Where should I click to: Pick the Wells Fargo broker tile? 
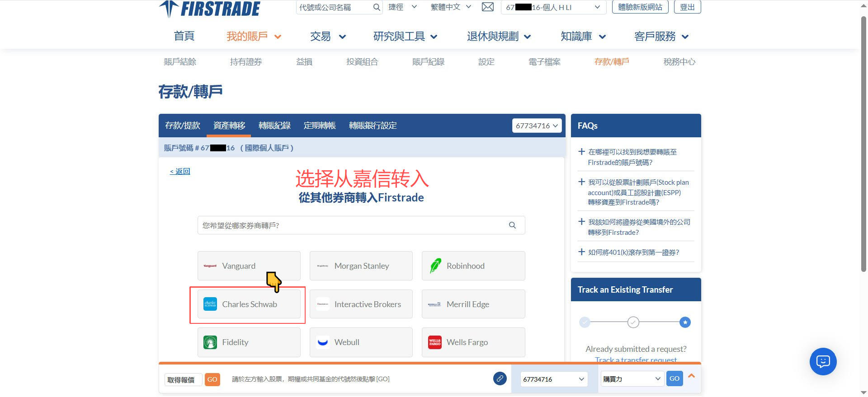tap(473, 342)
